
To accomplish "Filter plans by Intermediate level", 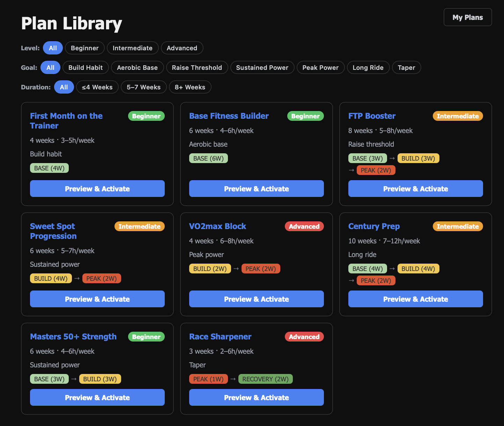I will tap(133, 48).
